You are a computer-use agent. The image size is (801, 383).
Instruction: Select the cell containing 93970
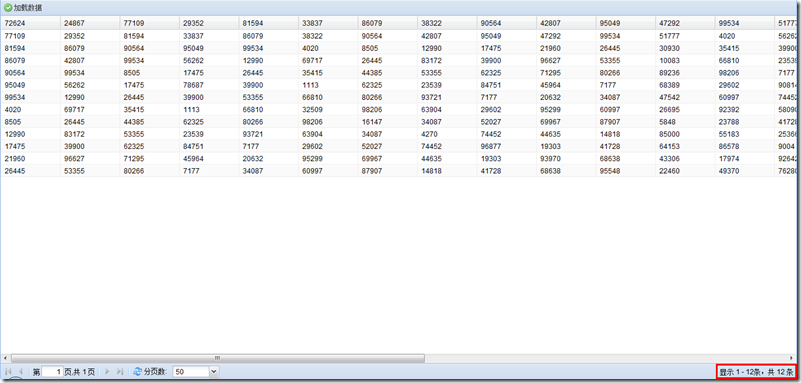coord(567,159)
